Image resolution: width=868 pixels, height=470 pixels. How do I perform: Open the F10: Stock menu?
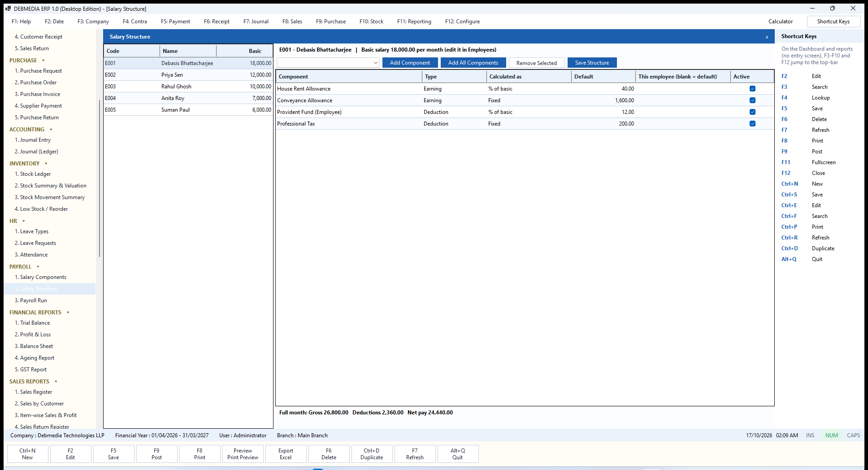pos(371,22)
